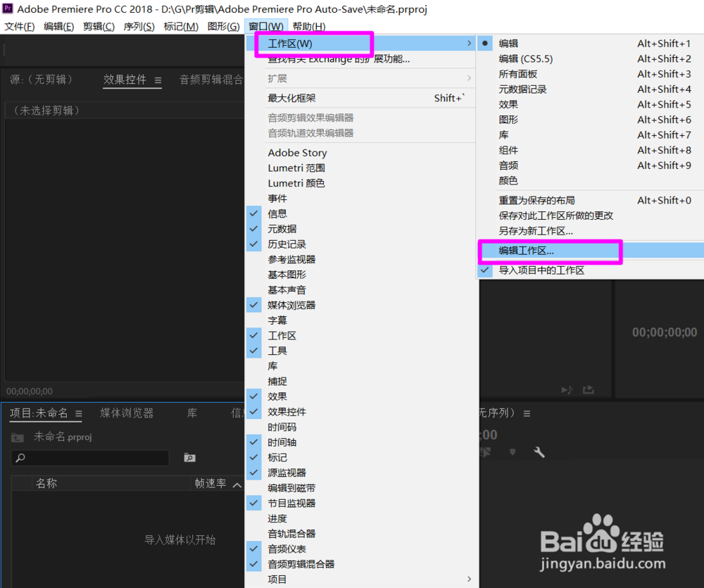Screen dimensions: 704x588
Task: Close the 窗口(W) menu
Action: tap(266, 27)
